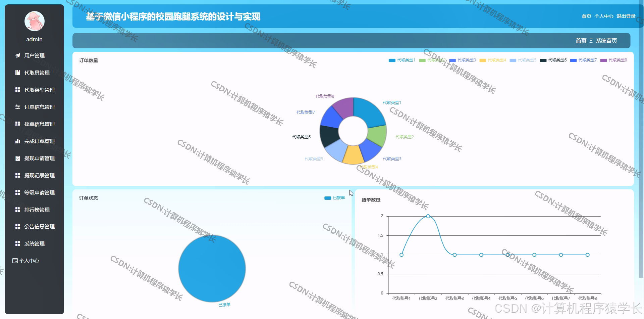Screen dimensions: 644x319
Task: Click the 首页 link in the top header
Action: [586, 16]
